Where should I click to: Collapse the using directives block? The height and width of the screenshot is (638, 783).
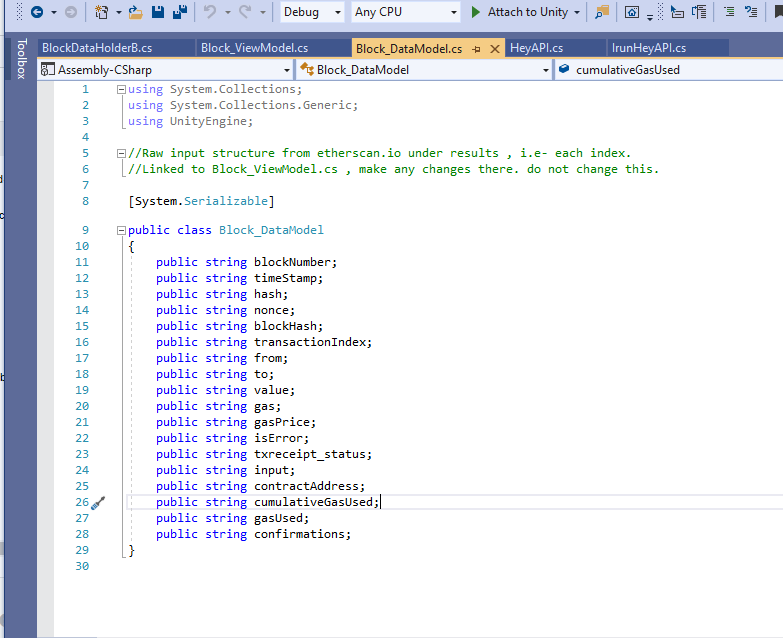click(x=121, y=89)
